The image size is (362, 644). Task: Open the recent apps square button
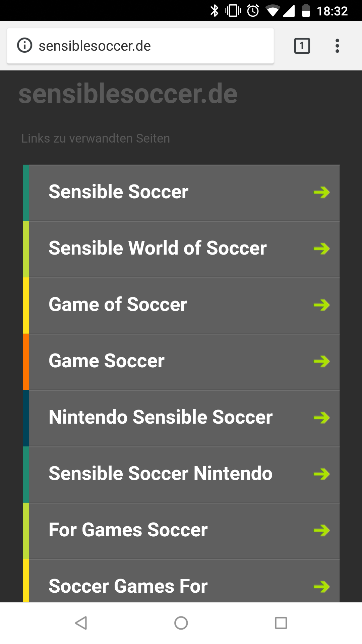pyautogui.click(x=281, y=623)
